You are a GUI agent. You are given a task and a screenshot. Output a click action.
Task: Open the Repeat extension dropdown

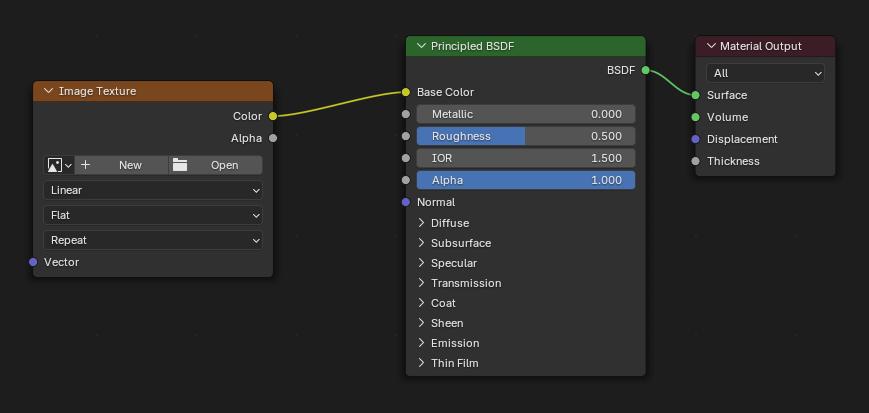pos(153,240)
